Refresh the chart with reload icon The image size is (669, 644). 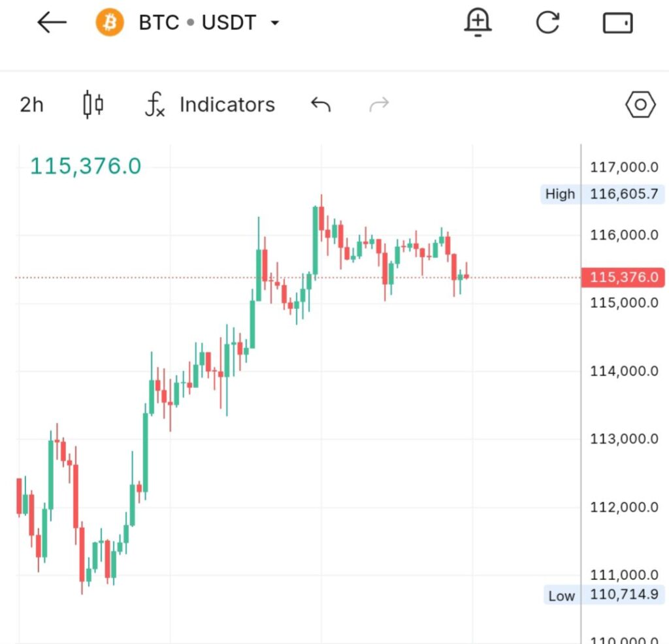click(547, 24)
